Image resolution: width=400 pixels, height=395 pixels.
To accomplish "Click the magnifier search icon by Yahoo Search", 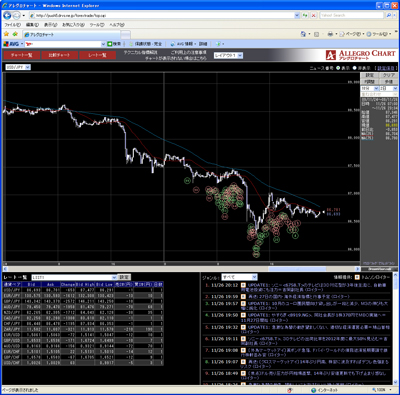I will (389, 15).
